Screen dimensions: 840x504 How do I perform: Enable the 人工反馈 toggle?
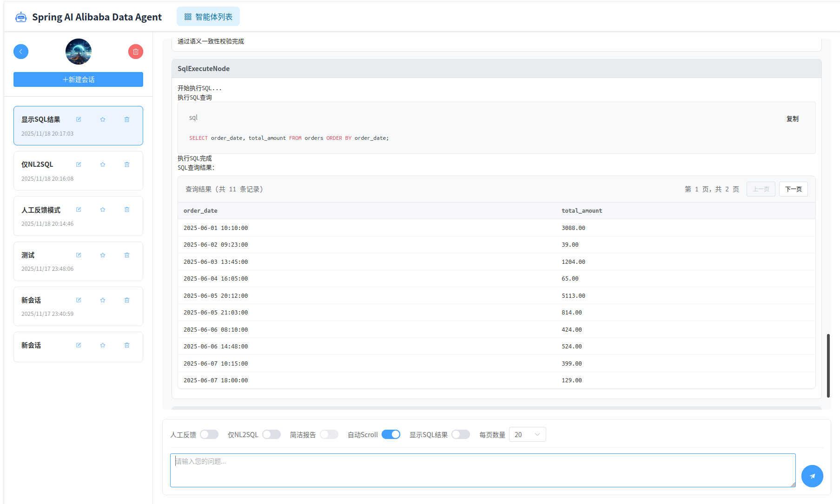(209, 434)
